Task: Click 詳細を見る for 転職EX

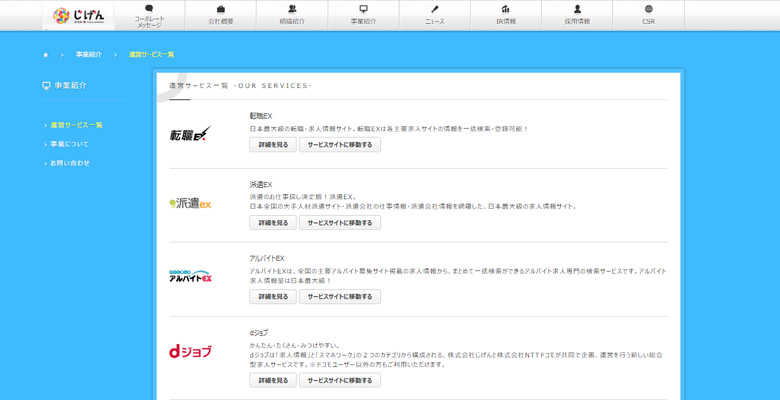Action: pyautogui.click(x=273, y=145)
